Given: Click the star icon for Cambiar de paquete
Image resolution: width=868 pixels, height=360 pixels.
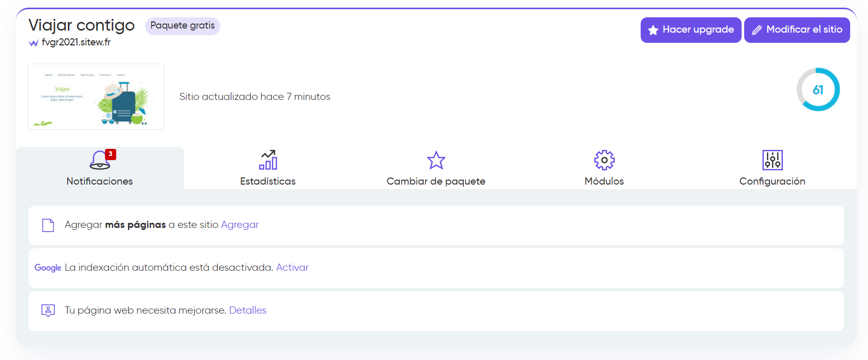Looking at the screenshot, I should 436,160.
